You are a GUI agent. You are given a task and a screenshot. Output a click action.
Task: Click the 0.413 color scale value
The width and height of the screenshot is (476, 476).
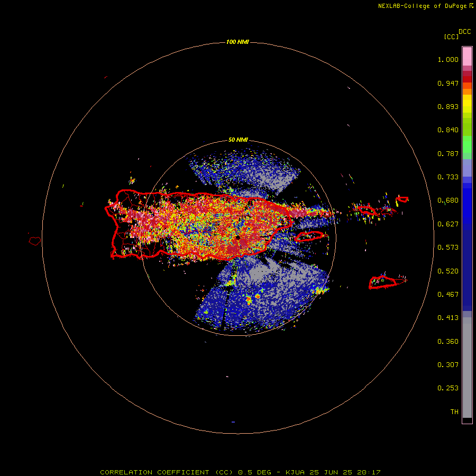pos(448,318)
